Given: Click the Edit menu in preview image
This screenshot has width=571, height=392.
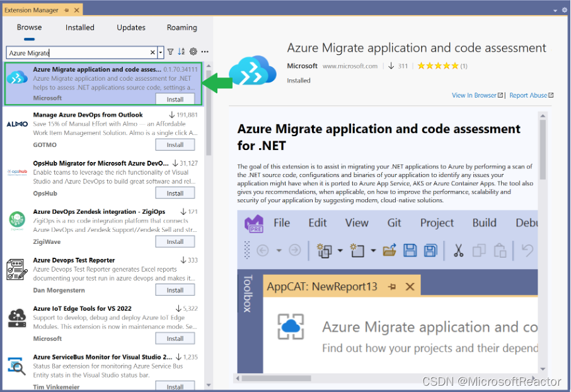Looking at the screenshot, I should tap(318, 222).
